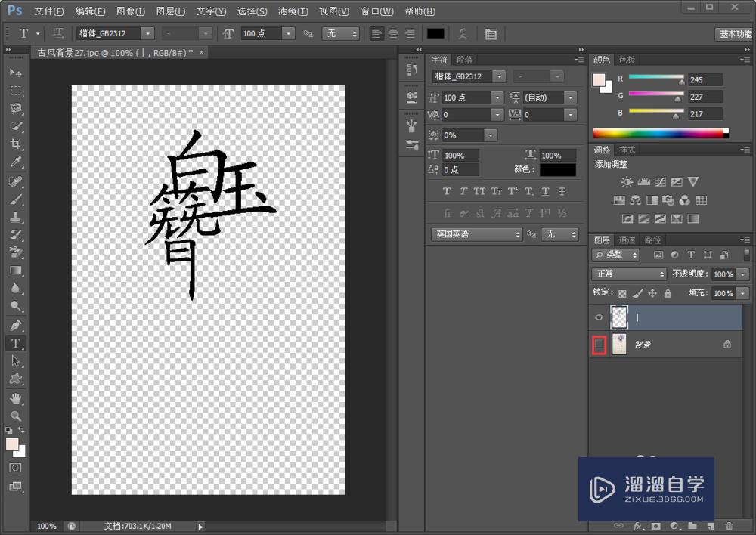Image resolution: width=756 pixels, height=535 pixels.
Task: Click the R value field 245
Action: [705, 79]
